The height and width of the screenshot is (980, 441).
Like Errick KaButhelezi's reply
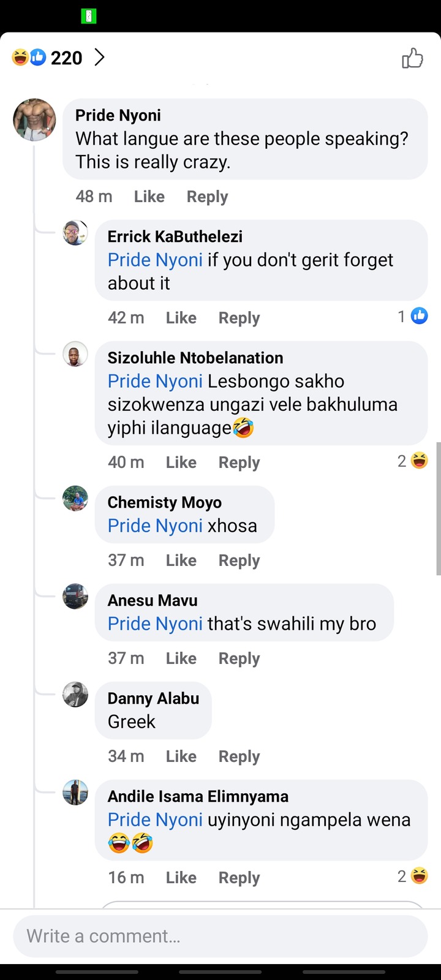(181, 318)
